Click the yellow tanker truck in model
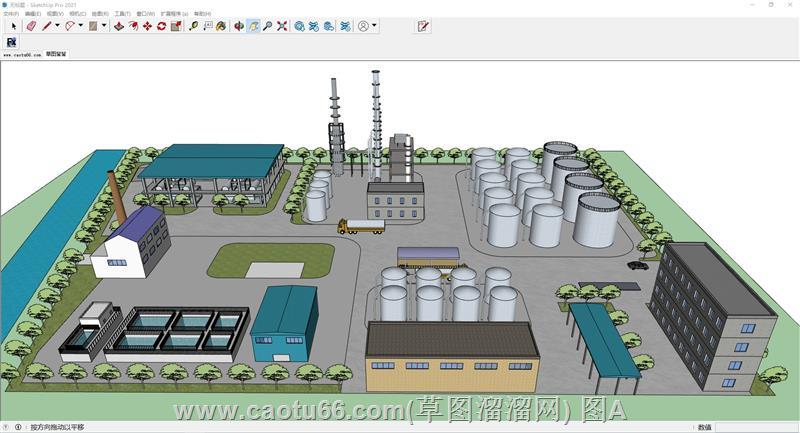The image size is (800, 433). (361, 226)
